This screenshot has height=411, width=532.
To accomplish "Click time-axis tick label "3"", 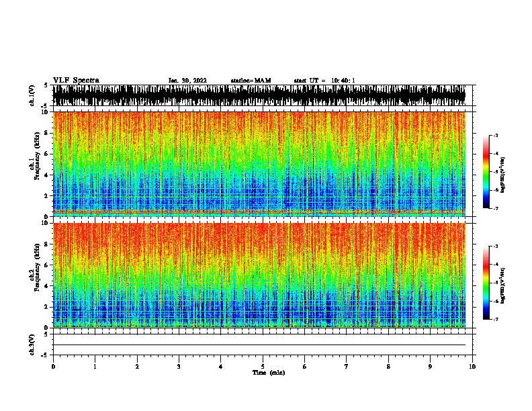I will [x=179, y=367].
